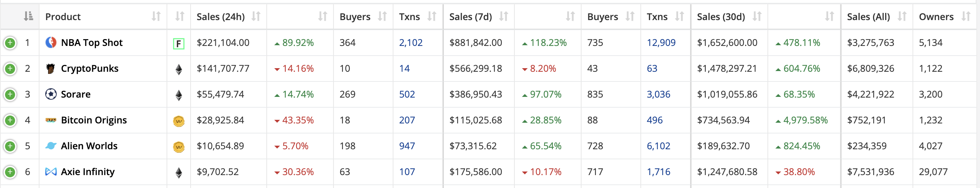Open NBA Top Shot 7-day transactions link 12,909
Image resolution: width=980 pixels, height=188 pixels.
pyautogui.click(x=661, y=43)
